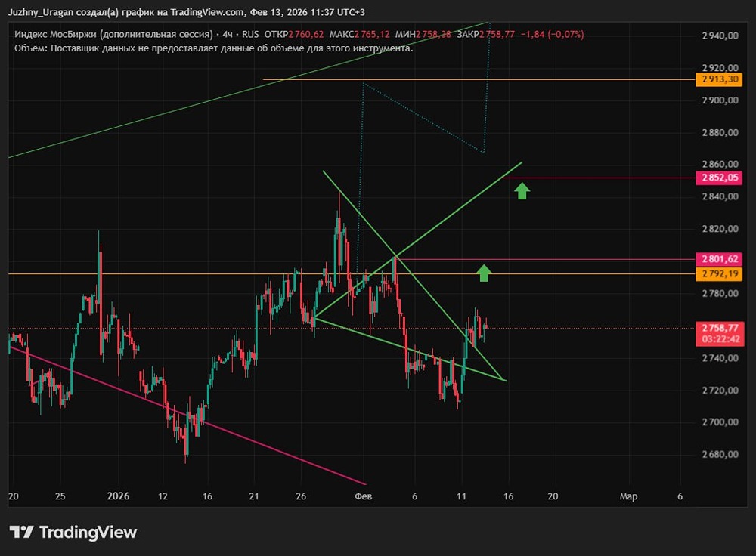Click the Объём volume notice line

click(214, 48)
